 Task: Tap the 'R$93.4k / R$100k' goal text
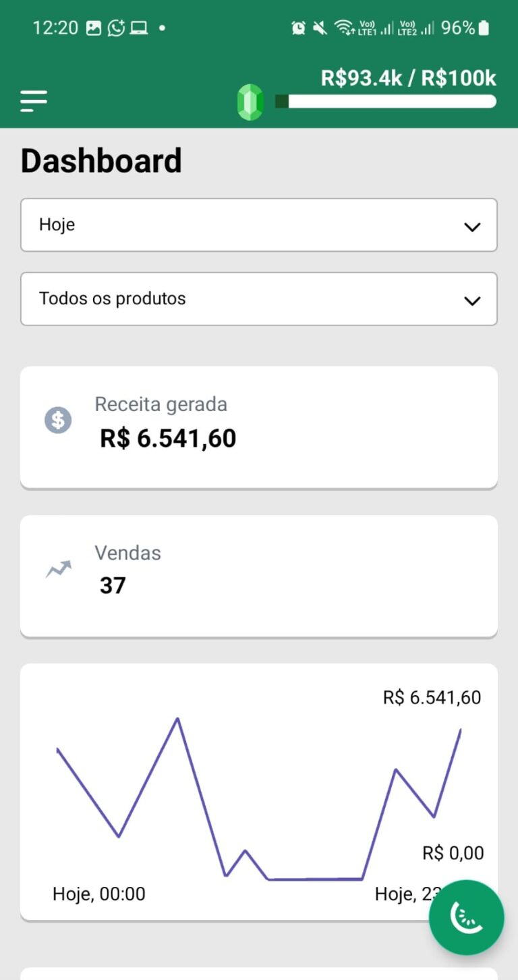[x=408, y=78]
